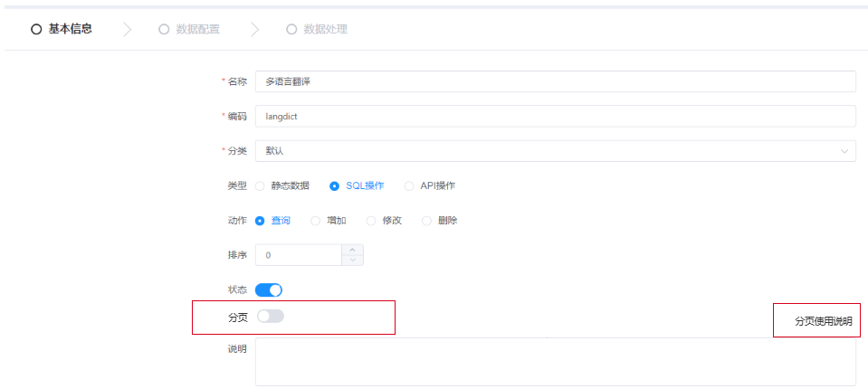
Task: Click the 编码 field containing langdict
Action: coord(555,117)
